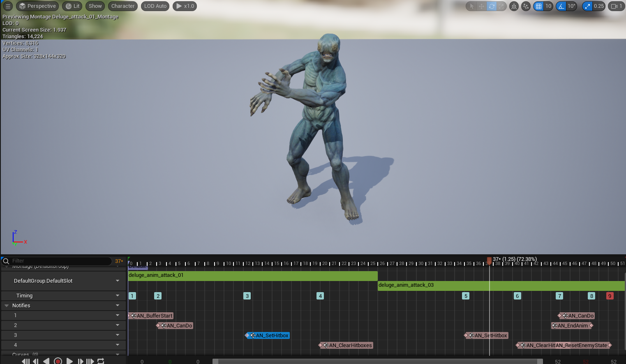This screenshot has height=364, width=626.
Task: Select the translate move tool
Action: point(481,6)
